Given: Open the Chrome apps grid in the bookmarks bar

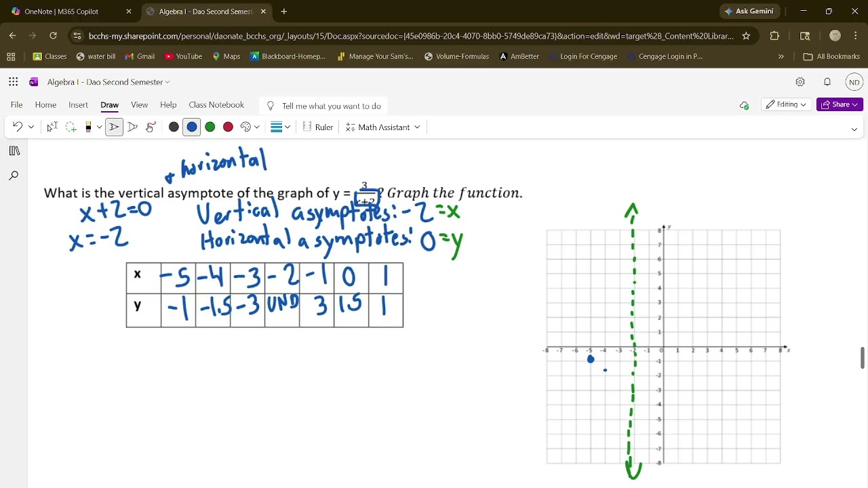Looking at the screenshot, I should pyautogui.click(x=11, y=56).
